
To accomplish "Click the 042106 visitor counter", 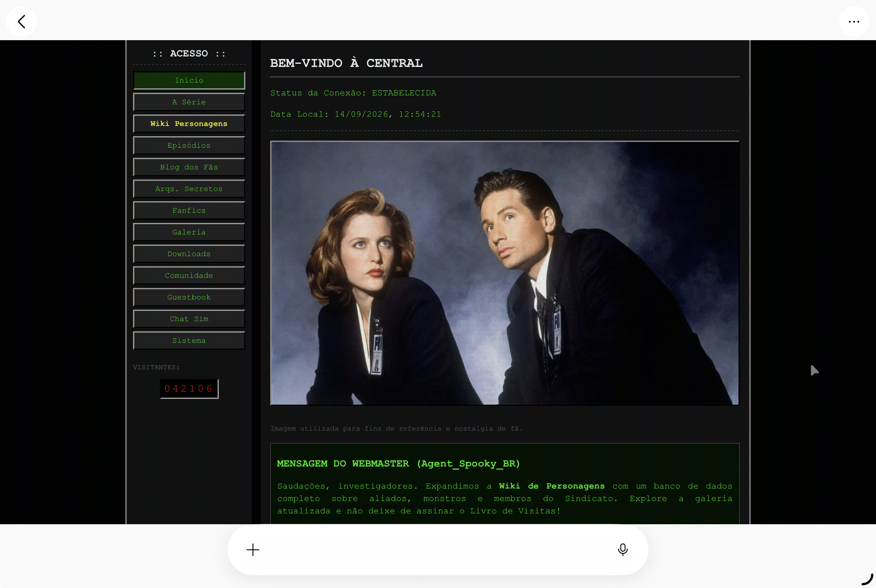I will (189, 388).
